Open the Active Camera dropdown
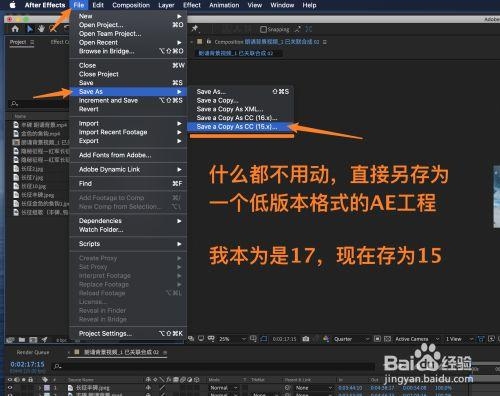Screen dimensions: 500x396 pyautogui.click(x=417, y=339)
